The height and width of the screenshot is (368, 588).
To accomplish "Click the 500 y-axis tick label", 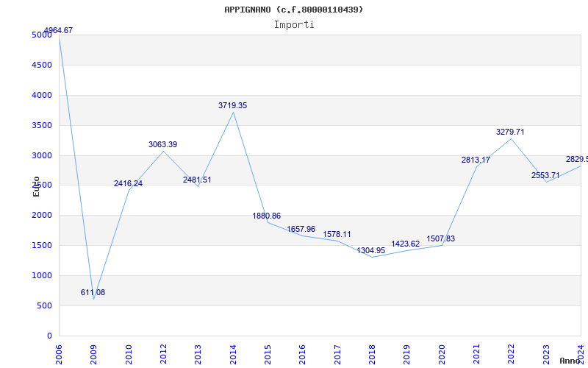I will (45, 305).
